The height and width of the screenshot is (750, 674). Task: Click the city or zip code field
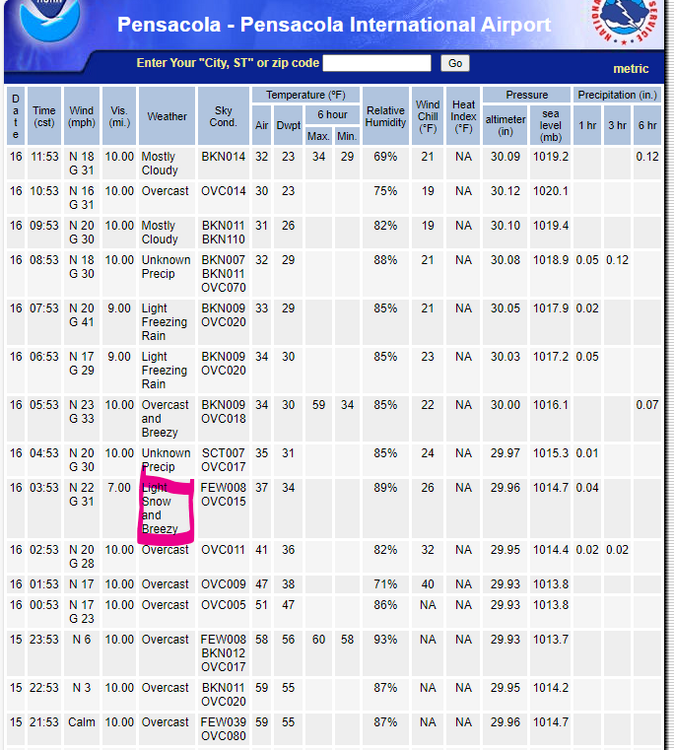click(x=377, y=63)
